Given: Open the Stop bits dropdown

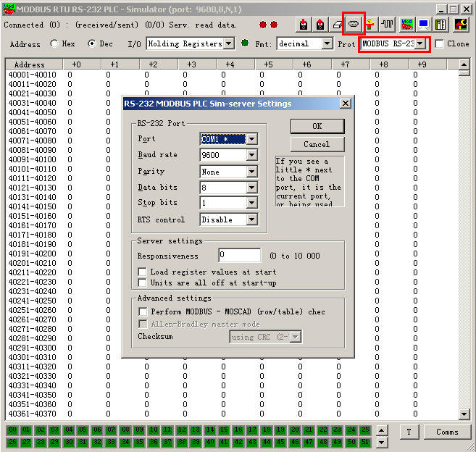Looking at the screenshot, I should point(251,203).
